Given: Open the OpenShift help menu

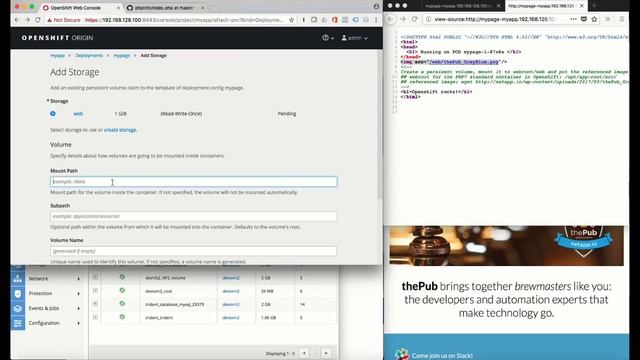Looking at the screenshot, I should (x=328, y=38).
